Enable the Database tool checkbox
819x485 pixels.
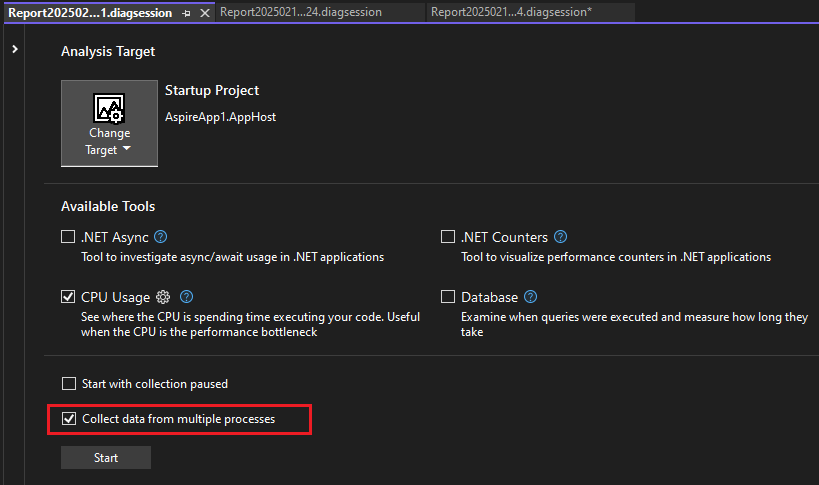point(448,297)
